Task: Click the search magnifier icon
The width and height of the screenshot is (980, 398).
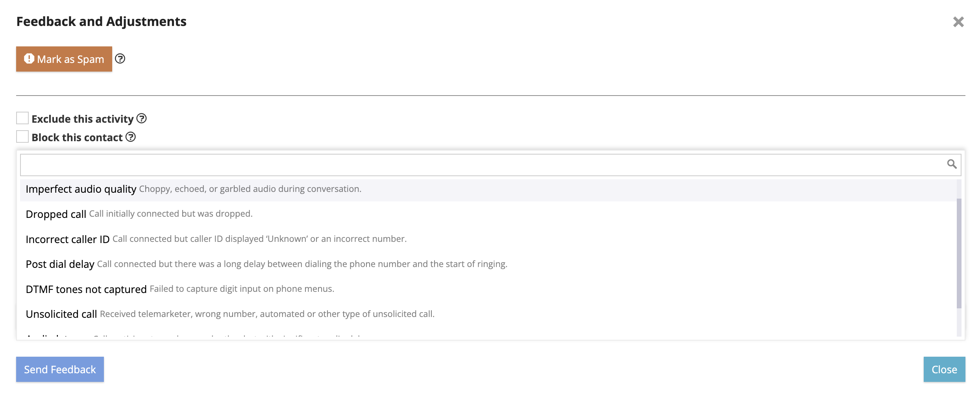Action: (x=952, y=164)
